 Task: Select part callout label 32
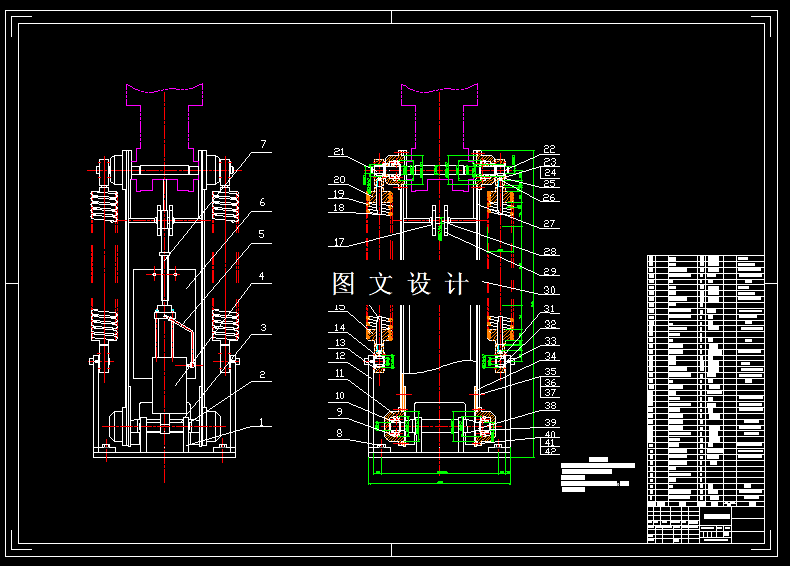(x=550, y=325)
